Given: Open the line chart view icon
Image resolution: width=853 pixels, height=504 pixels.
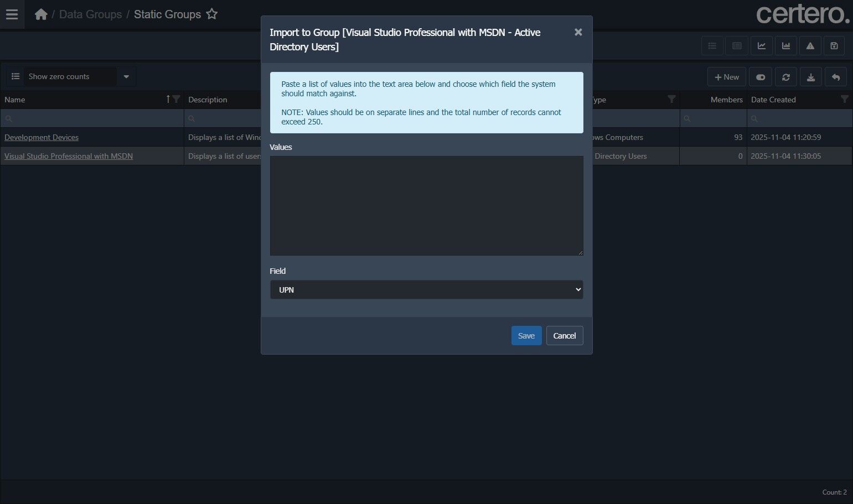Looking at the screenshot, I should pyautogui.click(x=762, y=46).
